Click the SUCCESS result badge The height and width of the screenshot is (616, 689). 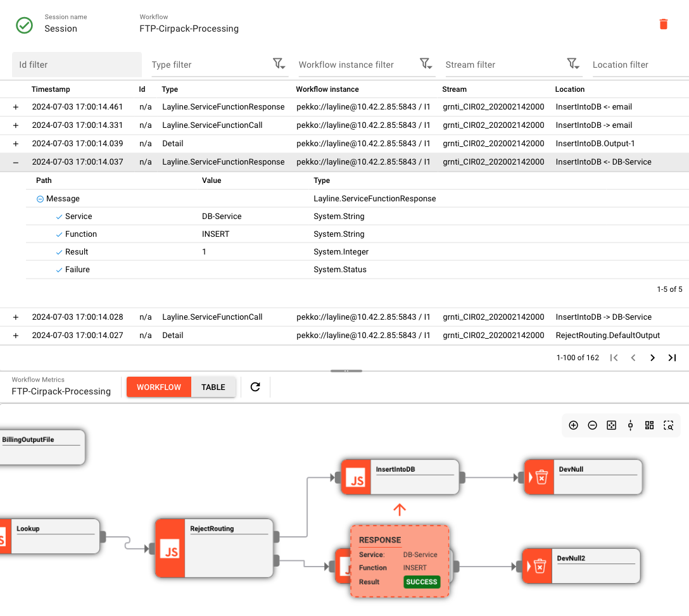tap(421, 582)
